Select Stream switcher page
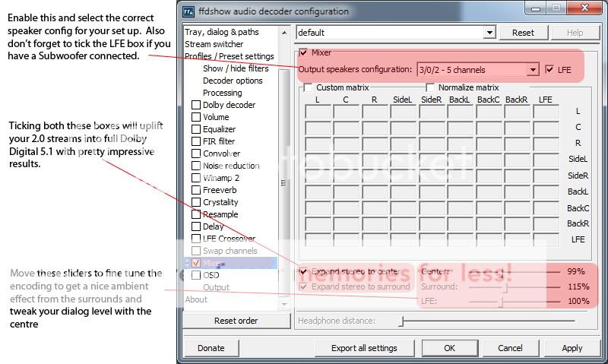This screenshot has height=364, width=608. [214, 44]
